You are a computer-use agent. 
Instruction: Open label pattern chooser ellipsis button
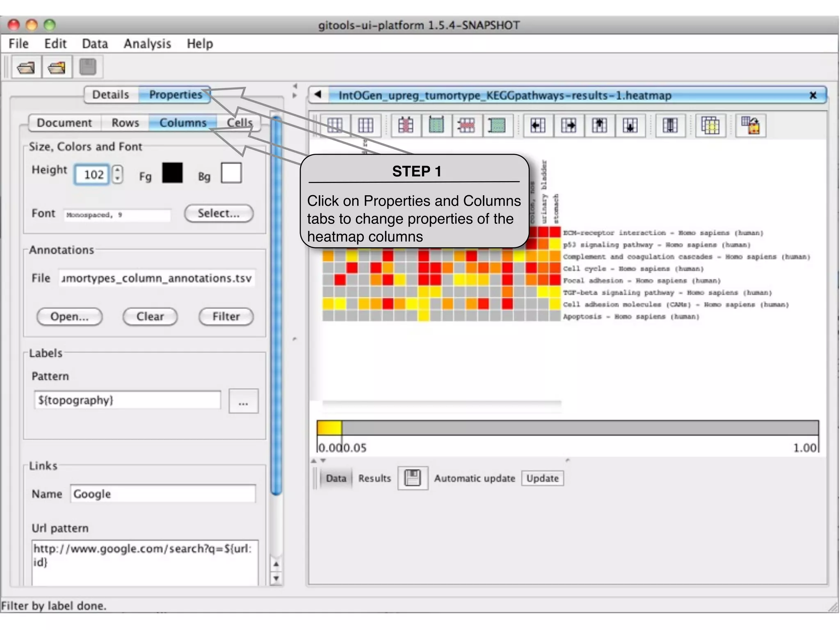tap(243, 401)
